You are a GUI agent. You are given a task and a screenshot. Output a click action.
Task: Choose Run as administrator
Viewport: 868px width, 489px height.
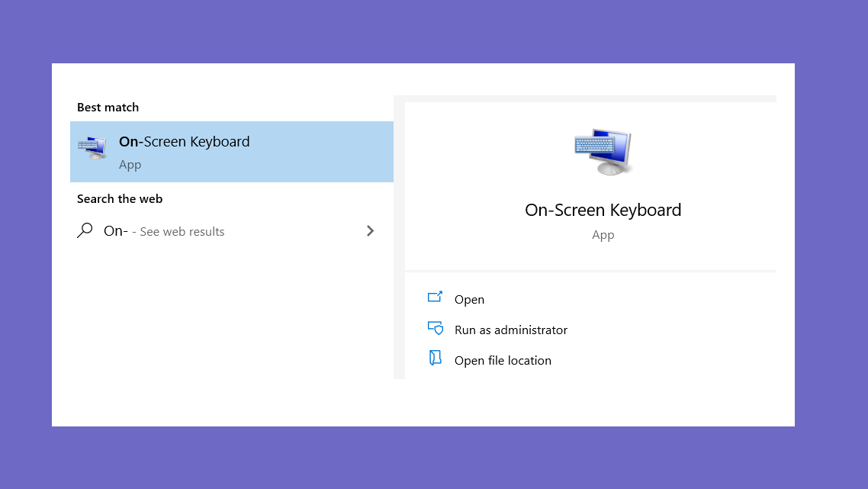tap(511, 330)
